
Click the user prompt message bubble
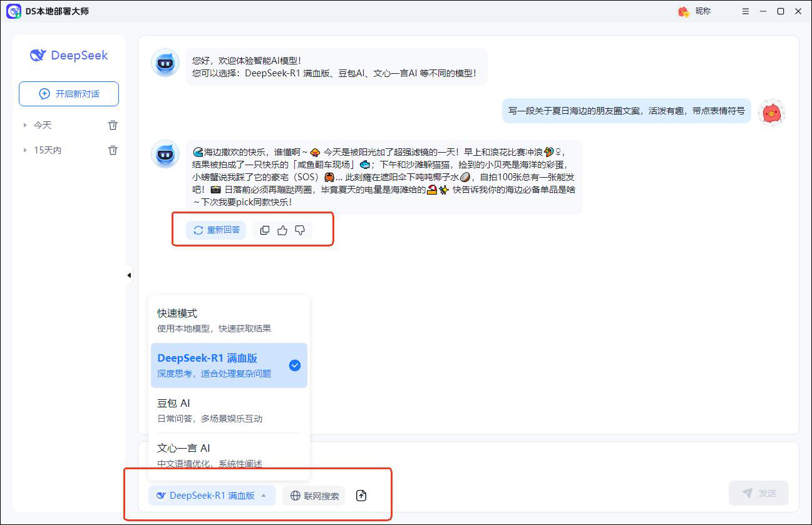pyautogui.click(x=626, y=111)
